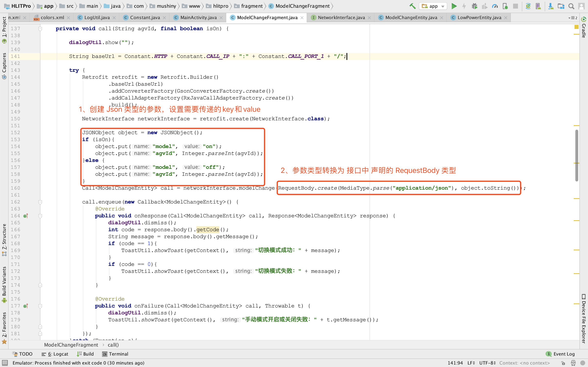Open the Logcat tool window
Image resolution: width=588 pixels, height=367 pixels.
click(55, 354)
